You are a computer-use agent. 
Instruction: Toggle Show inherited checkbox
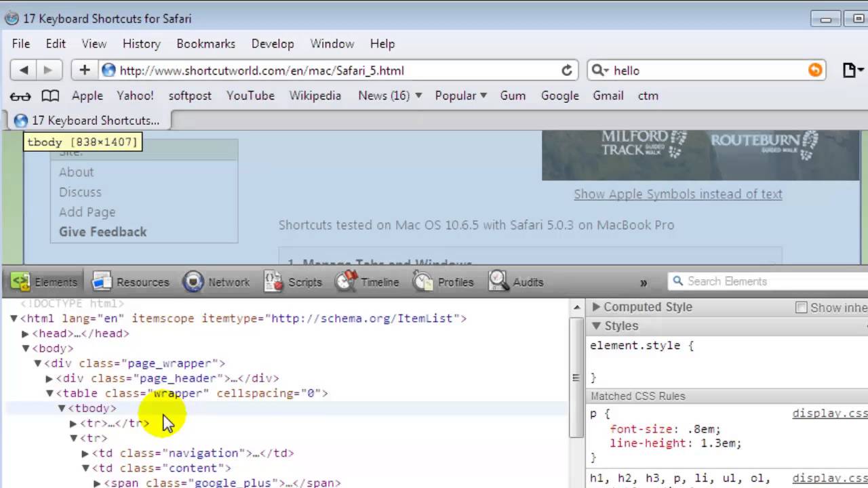point(802,308)
